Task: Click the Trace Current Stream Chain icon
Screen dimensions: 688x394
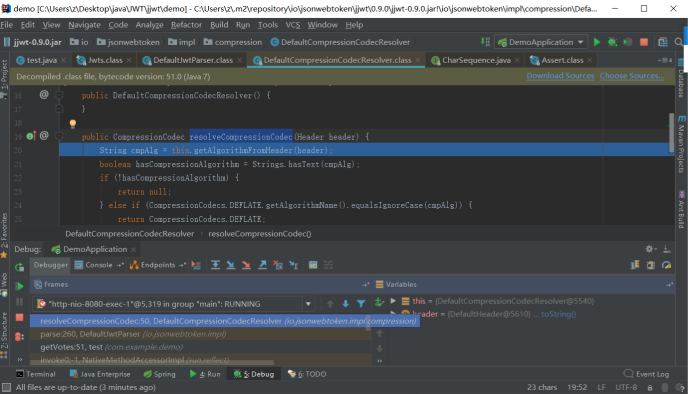Action: (x=328, y=265)
